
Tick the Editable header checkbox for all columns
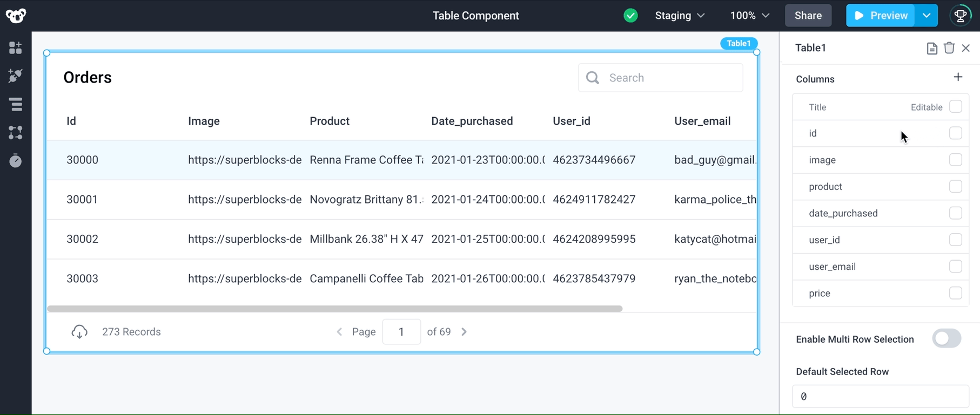point(955,107)
